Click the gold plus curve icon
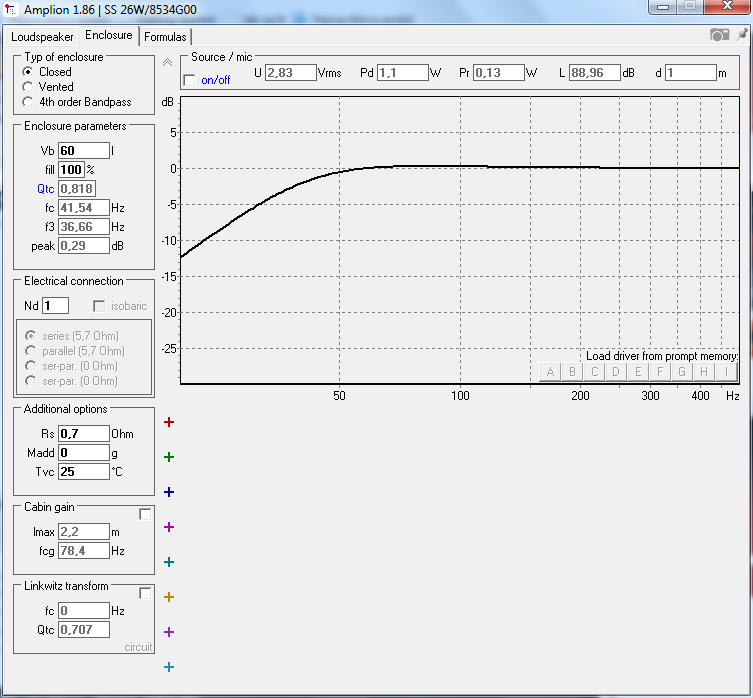 [169, 597]
